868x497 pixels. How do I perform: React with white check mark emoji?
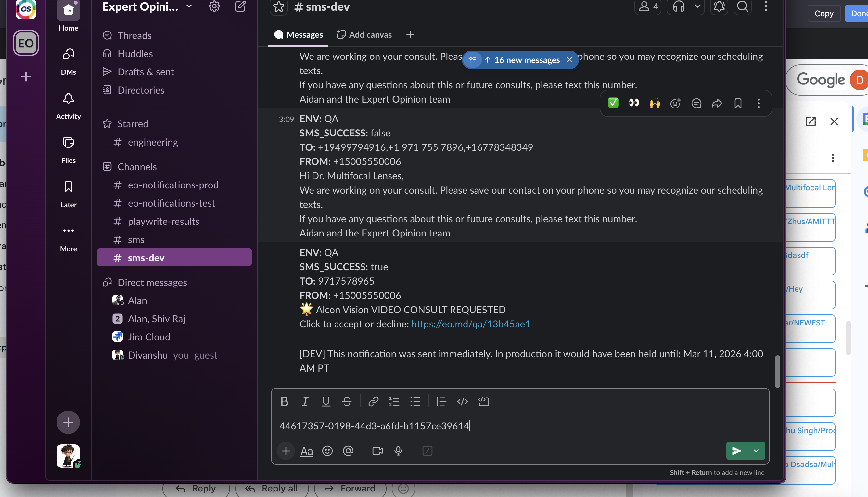613,103
